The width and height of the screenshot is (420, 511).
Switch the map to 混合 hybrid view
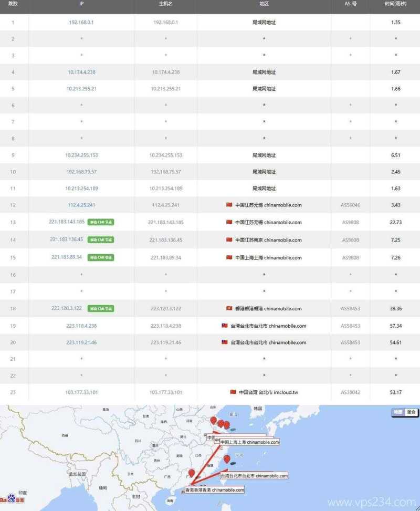point(411,411)
